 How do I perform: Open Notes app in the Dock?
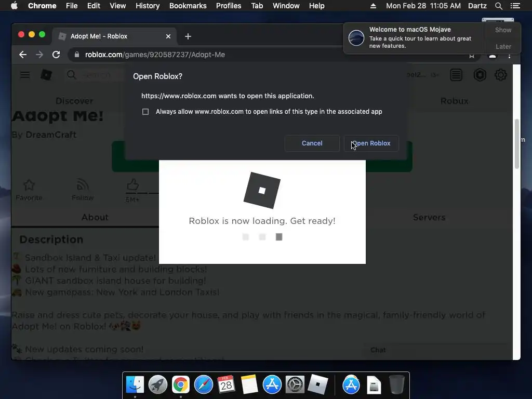[x=249, y=385]
